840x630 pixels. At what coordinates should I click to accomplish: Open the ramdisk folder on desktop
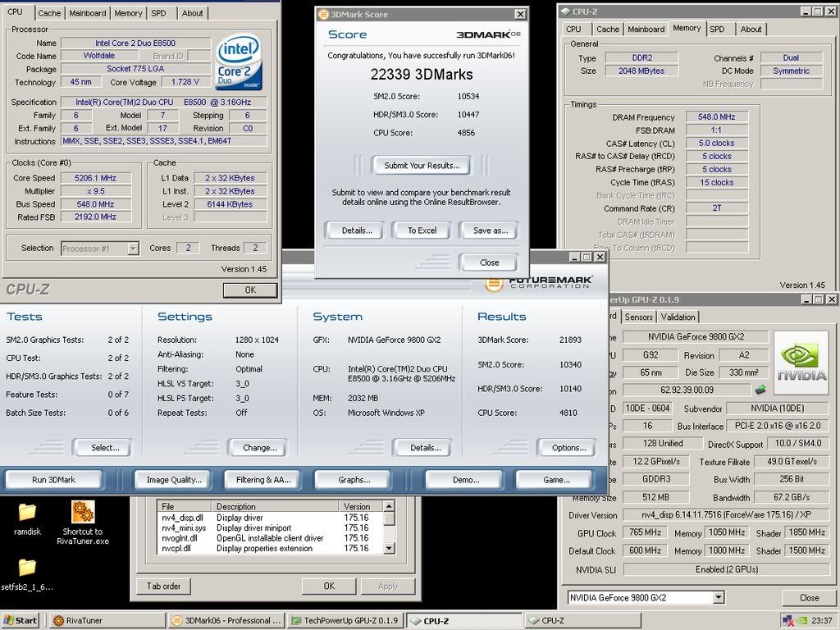(27, 518)
